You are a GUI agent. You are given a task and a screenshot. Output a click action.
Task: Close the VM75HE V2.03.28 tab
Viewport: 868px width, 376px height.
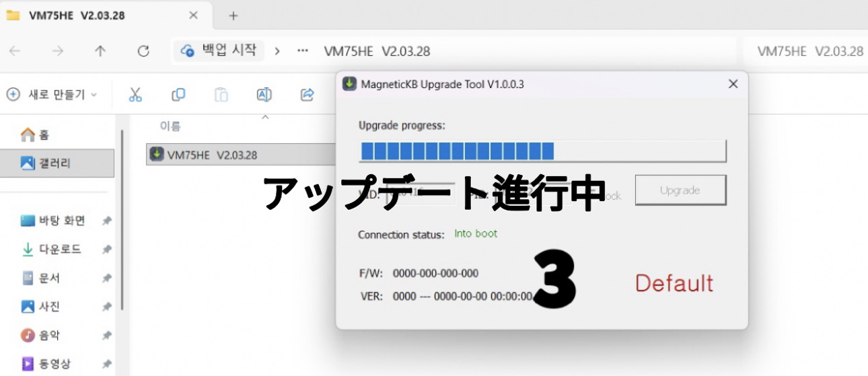193,15
